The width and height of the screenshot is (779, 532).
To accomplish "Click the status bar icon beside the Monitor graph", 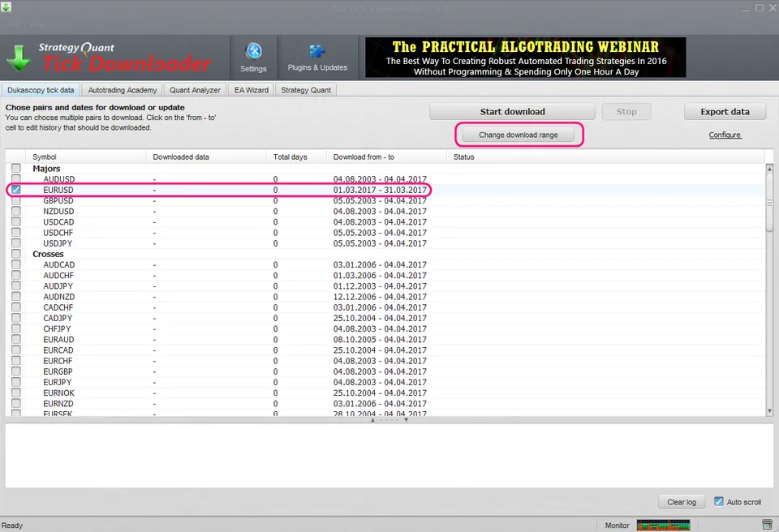I will click(768, 525).
